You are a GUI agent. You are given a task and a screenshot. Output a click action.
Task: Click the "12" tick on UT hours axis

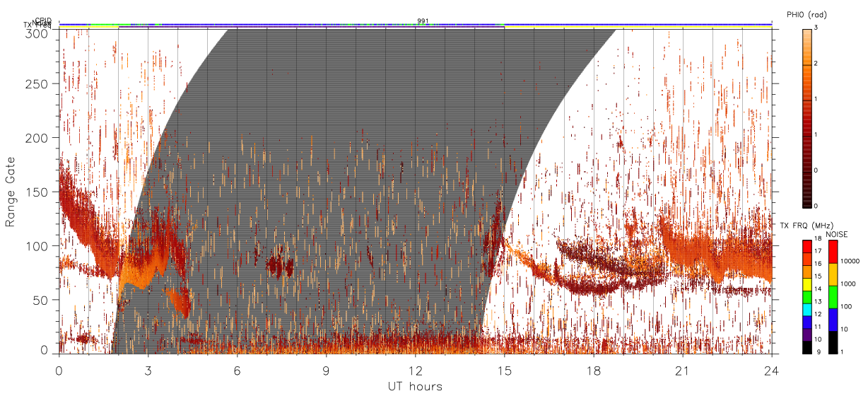tap(415, 371)
